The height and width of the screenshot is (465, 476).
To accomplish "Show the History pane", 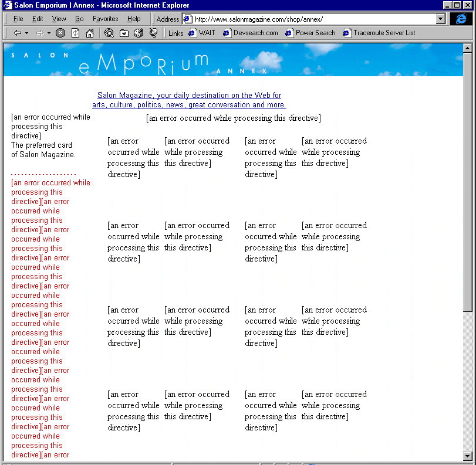I will 139,33.
